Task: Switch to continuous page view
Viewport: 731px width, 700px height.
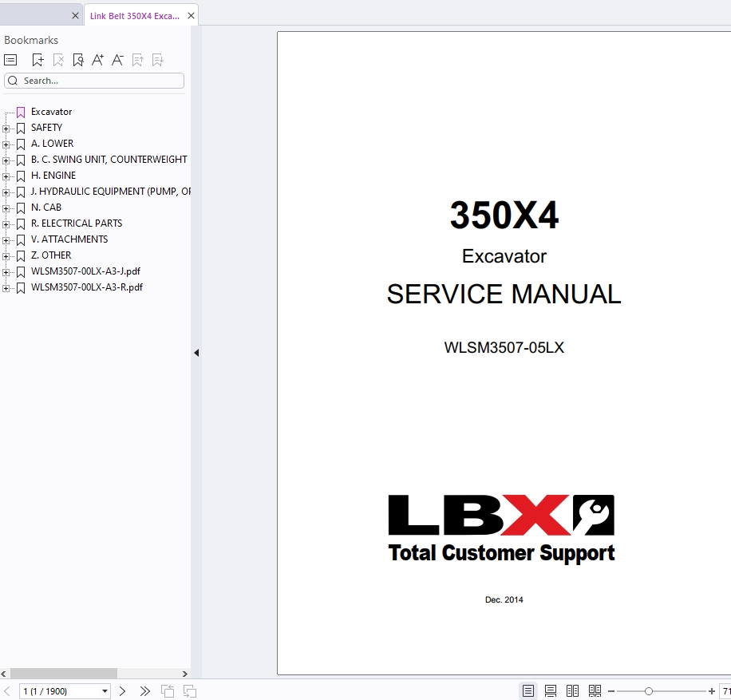Action: (551, 691)
